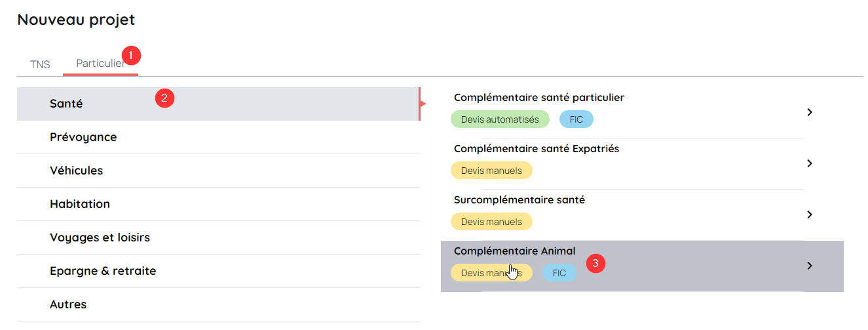Click the Autres category

[68, 304]
